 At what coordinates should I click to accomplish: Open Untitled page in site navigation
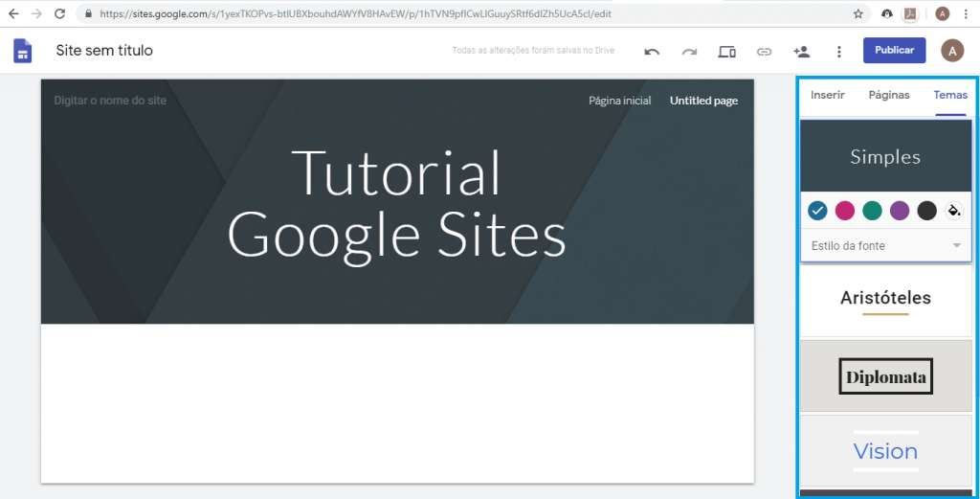point(703,101)
